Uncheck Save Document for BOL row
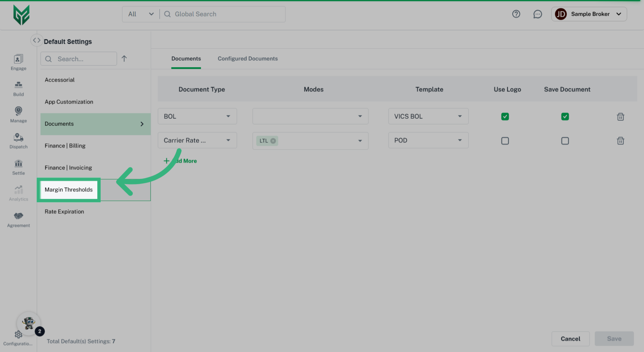This screenshot has width=644, height=352. pos(565,117)
